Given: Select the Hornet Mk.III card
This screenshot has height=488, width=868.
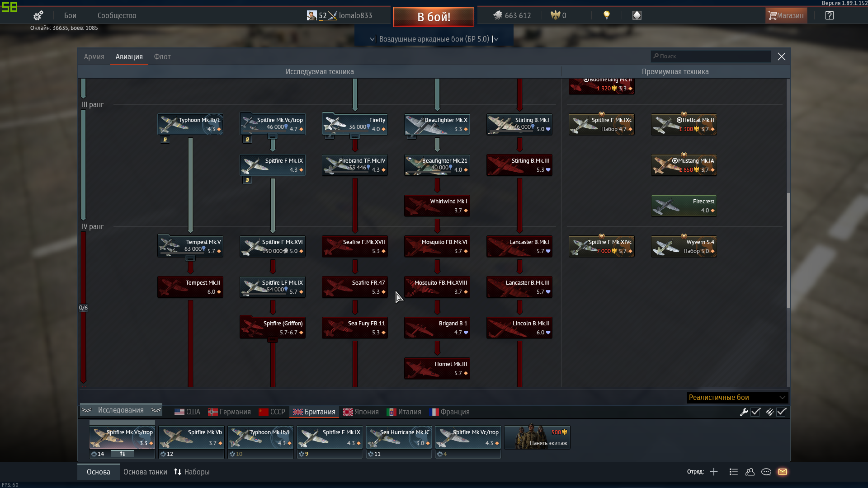Looking at the screenshot, I should [x=437, y=368].
